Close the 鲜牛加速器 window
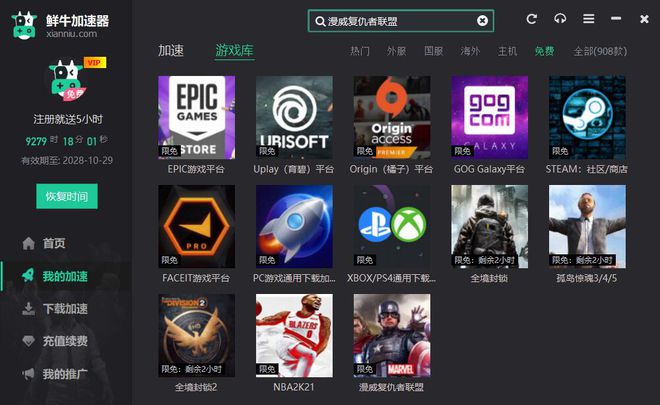The image size is (660, 405). pyautogui.click(x=644, y=19)
